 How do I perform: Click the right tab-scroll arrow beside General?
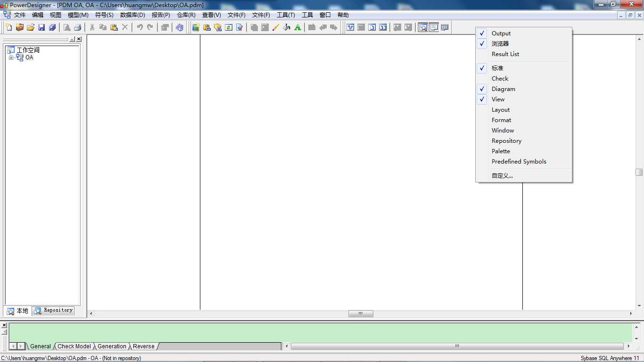(x=21, y=346)
